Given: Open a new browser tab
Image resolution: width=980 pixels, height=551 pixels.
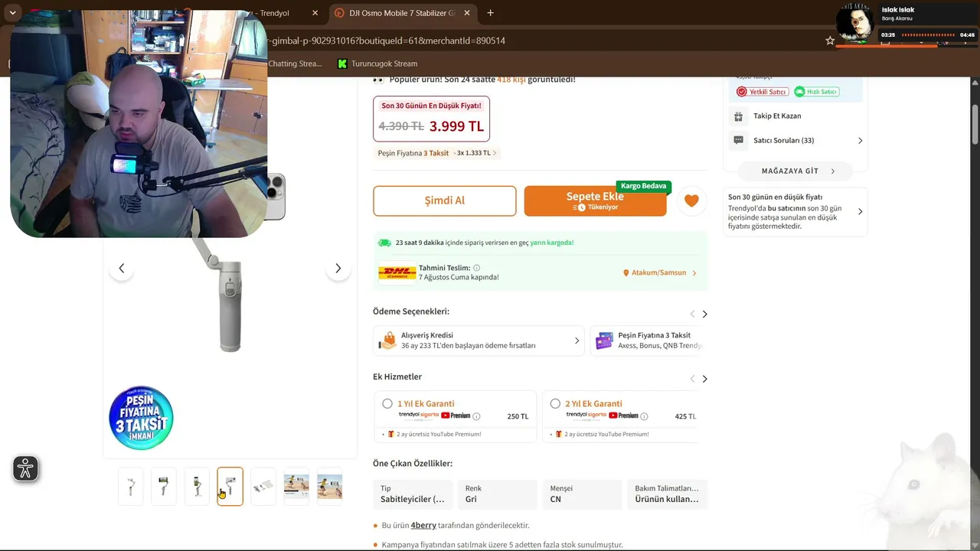Looking at the screenshot, I should (491, 13).
